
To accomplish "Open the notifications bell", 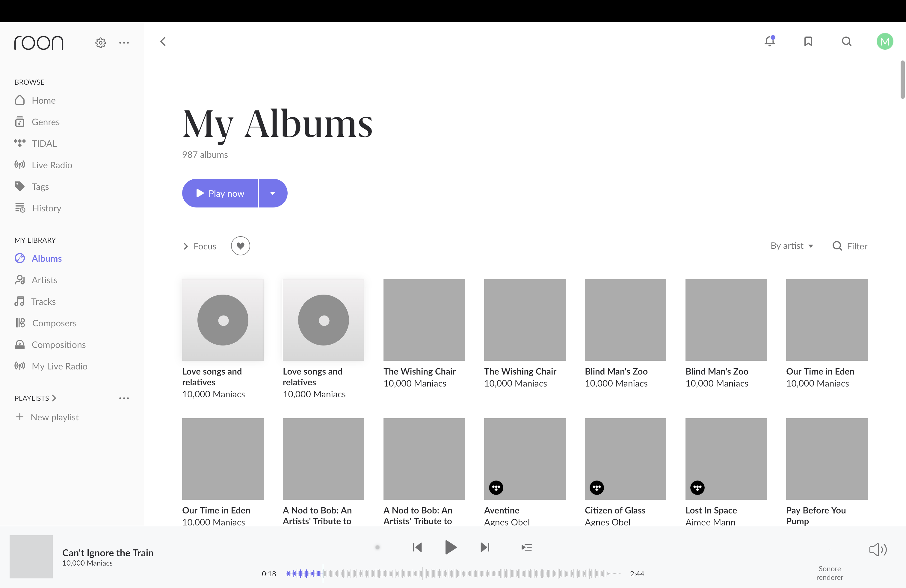I will [770, 41].
